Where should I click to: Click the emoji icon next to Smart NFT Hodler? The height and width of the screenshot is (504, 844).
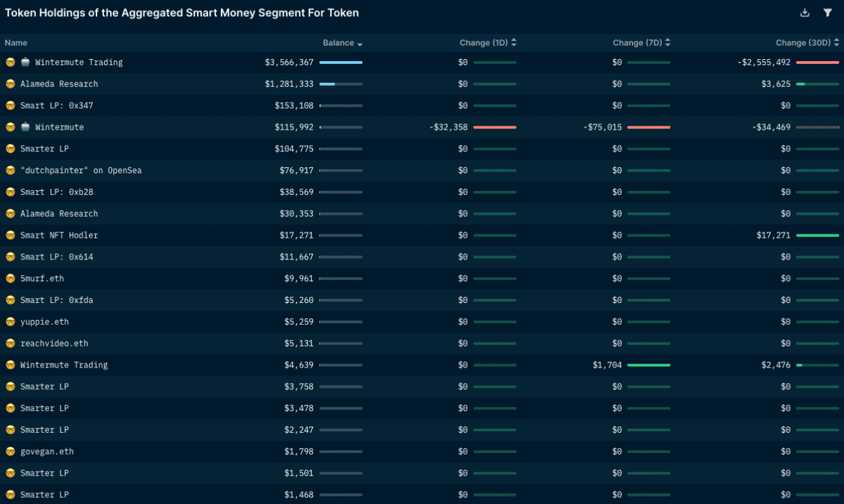10,235
